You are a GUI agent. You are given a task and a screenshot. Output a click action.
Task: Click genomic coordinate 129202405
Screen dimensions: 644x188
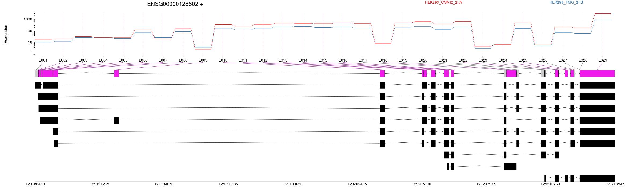(x=357, y=184)
